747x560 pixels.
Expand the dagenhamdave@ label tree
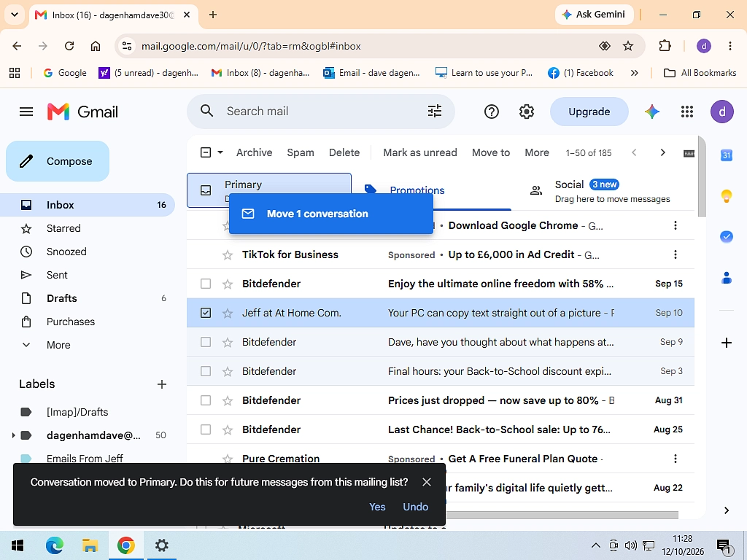tap(13, 435)
